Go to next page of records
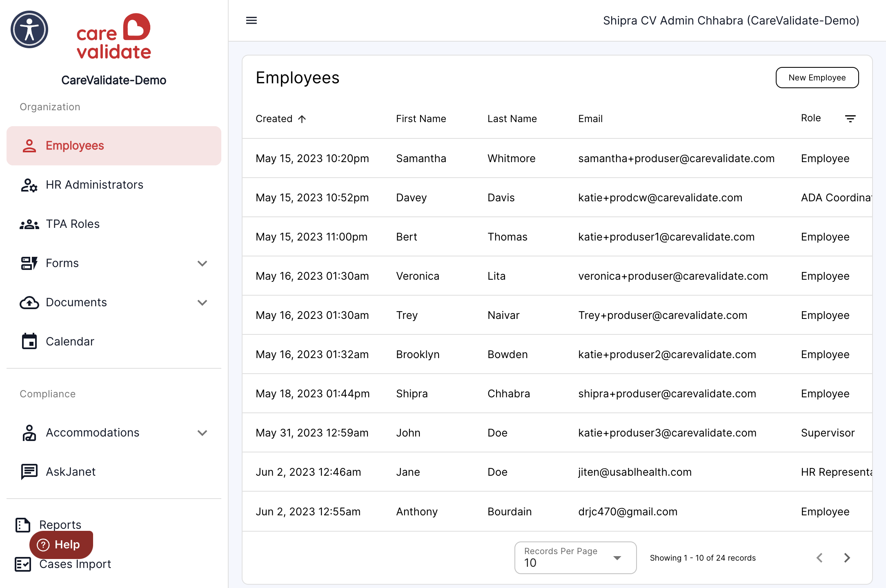The image size is (886, 588). (x=847, y=558)
